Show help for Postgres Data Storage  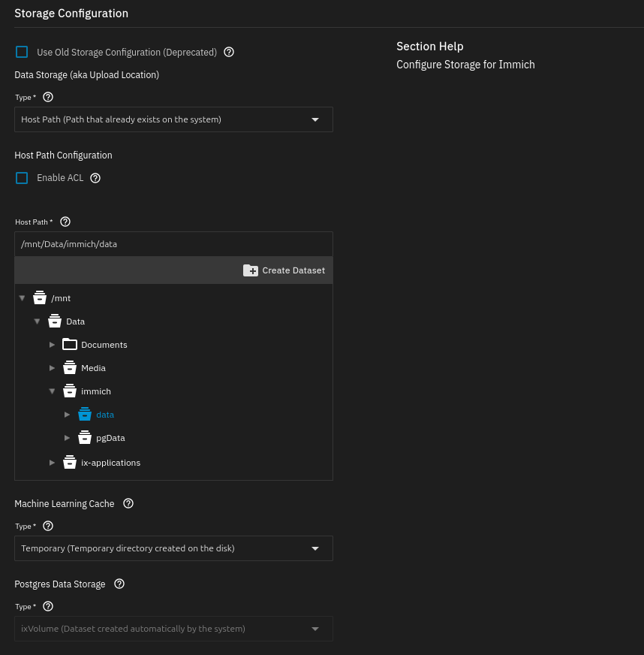click(x=119, y=584)
